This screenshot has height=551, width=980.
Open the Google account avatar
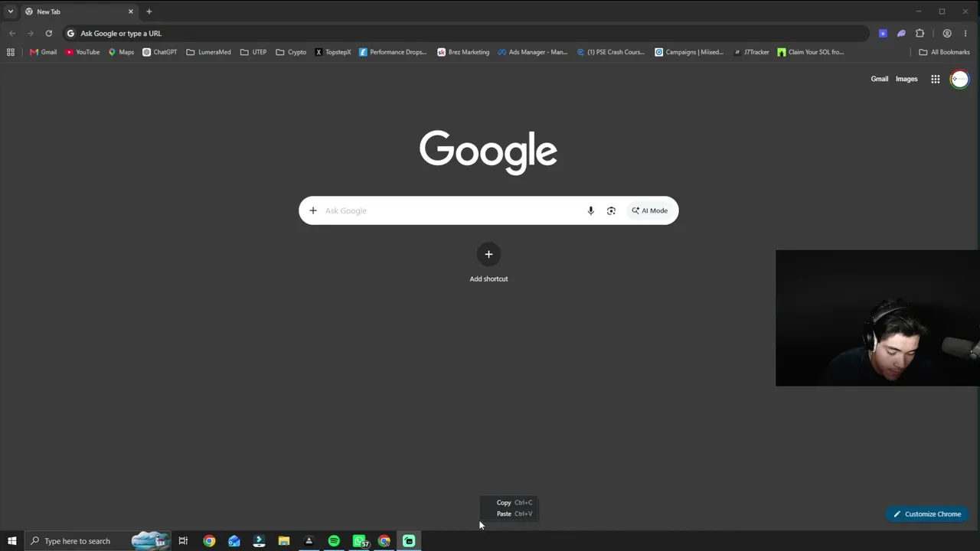pyautogui.click(x=959, y=79)
